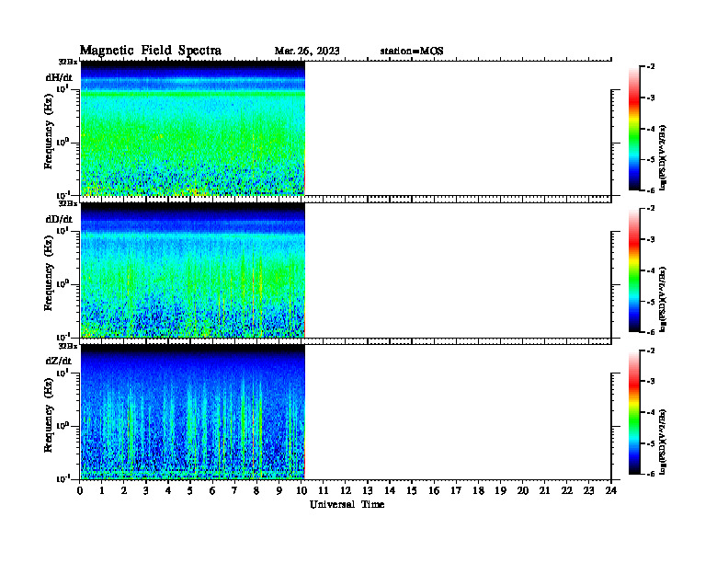This screenshot has height=563, width=728.
Task: Click hour 1 on the Universal Time axis
Action: (x=102, y=491)
